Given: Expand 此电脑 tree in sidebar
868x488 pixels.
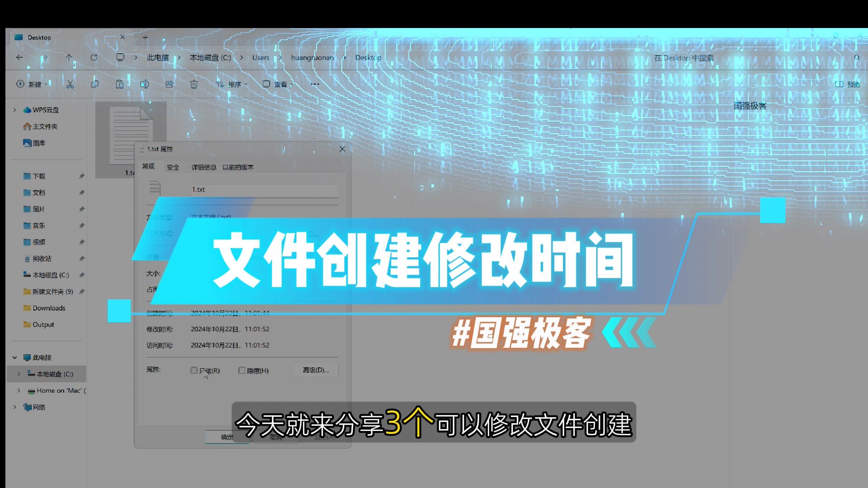Looking at the screenshot, I should [13, 357].
